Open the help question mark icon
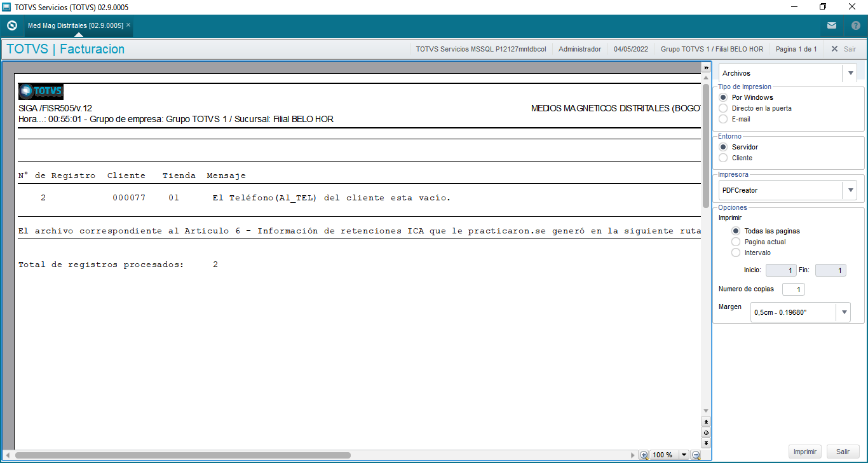This screenshot has height=463, width=868. tap(855, 25)
